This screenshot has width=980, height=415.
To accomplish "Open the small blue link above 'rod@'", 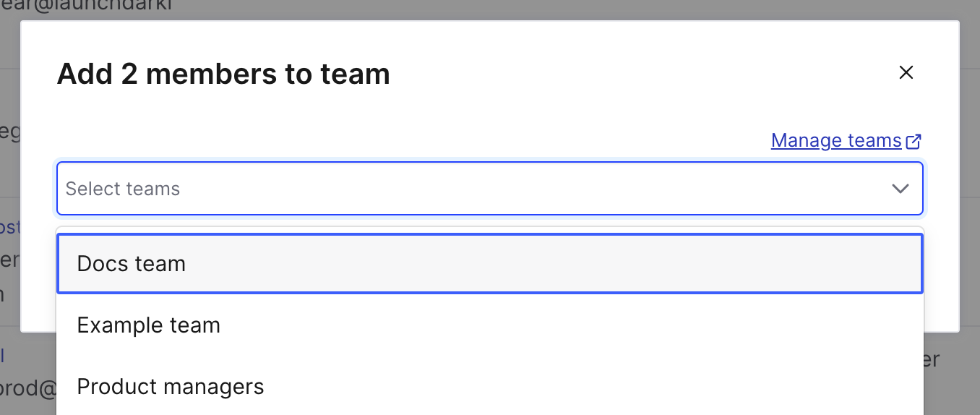I will click(x=3, y=356).
